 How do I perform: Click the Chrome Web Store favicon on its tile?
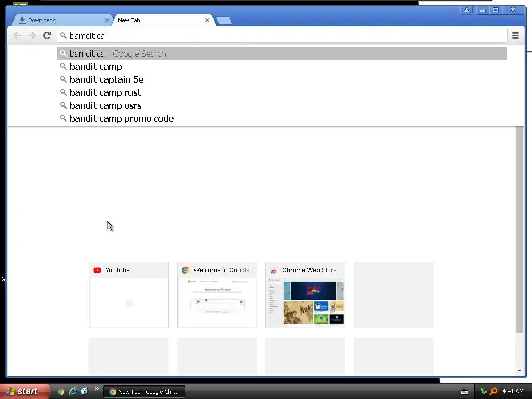click(x=274, y=270)
